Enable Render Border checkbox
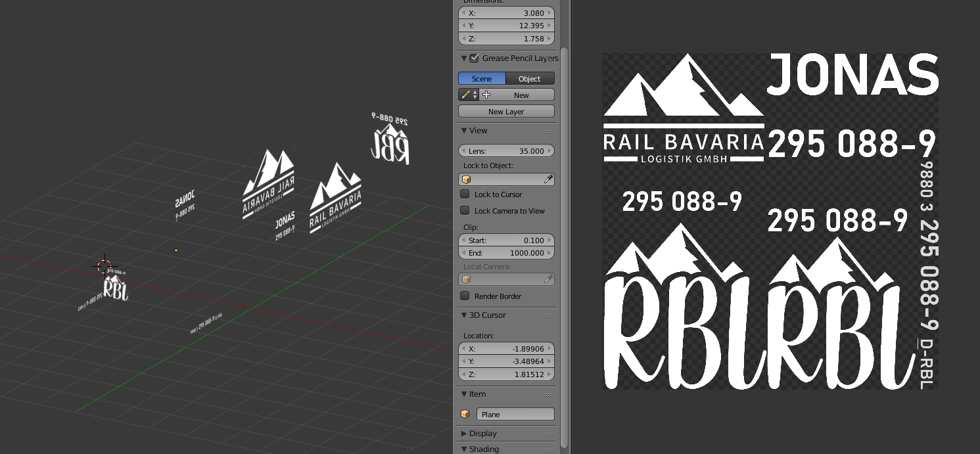 coord(465,296)
